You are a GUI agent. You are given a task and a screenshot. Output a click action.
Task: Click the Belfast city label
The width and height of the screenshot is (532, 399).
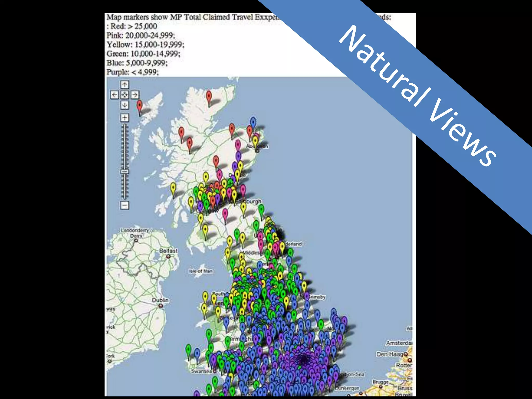click(168, 251)
